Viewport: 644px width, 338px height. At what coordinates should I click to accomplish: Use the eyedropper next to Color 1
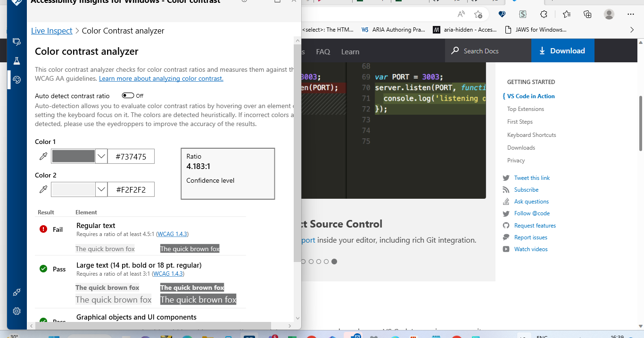(43, 156)
